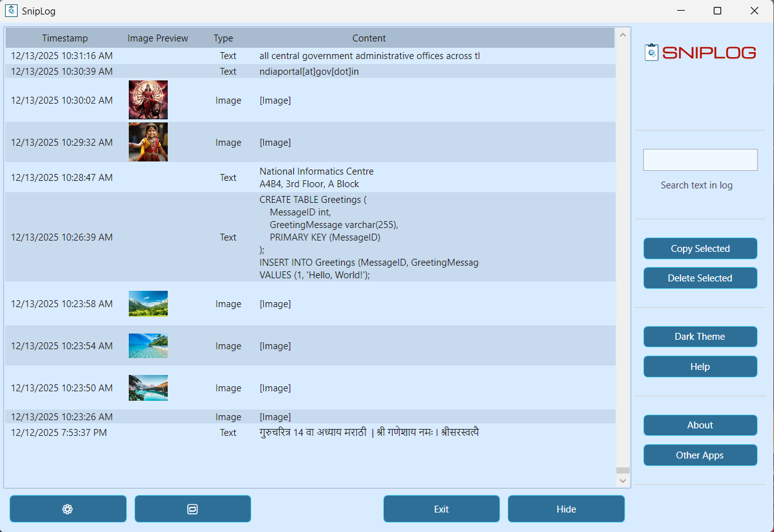Open Other Apps
The height and width of the screenshot is (532, 774).
coord(700,455)
